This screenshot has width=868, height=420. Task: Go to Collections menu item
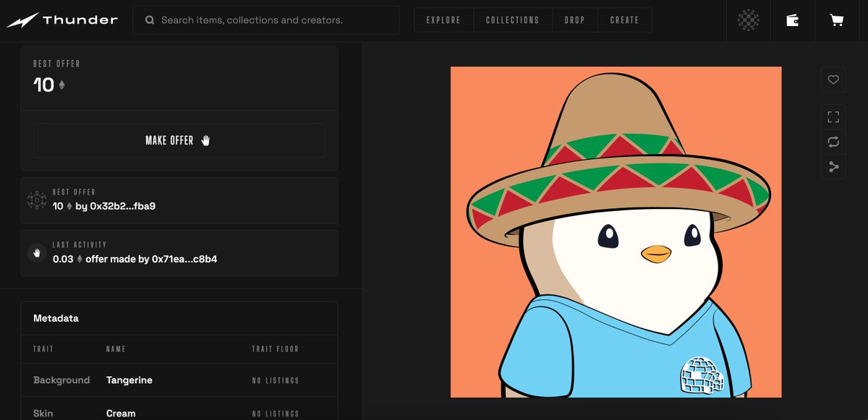click(512, 20)
